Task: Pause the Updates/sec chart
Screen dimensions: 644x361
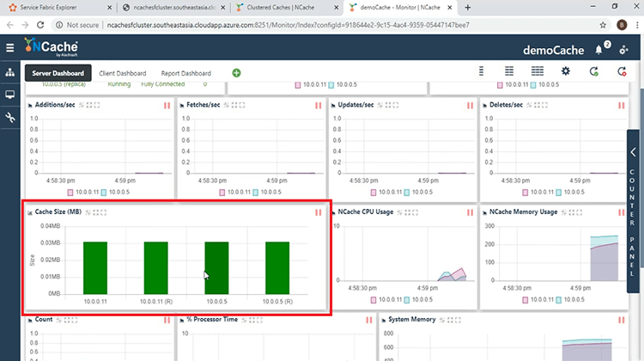Action: pyautogui.click(x=470, y=106)
